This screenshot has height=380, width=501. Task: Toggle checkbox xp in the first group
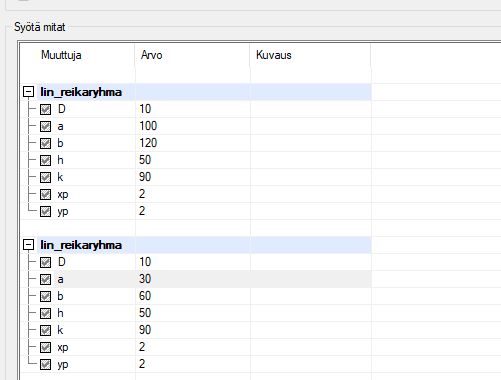pos(45,194)
